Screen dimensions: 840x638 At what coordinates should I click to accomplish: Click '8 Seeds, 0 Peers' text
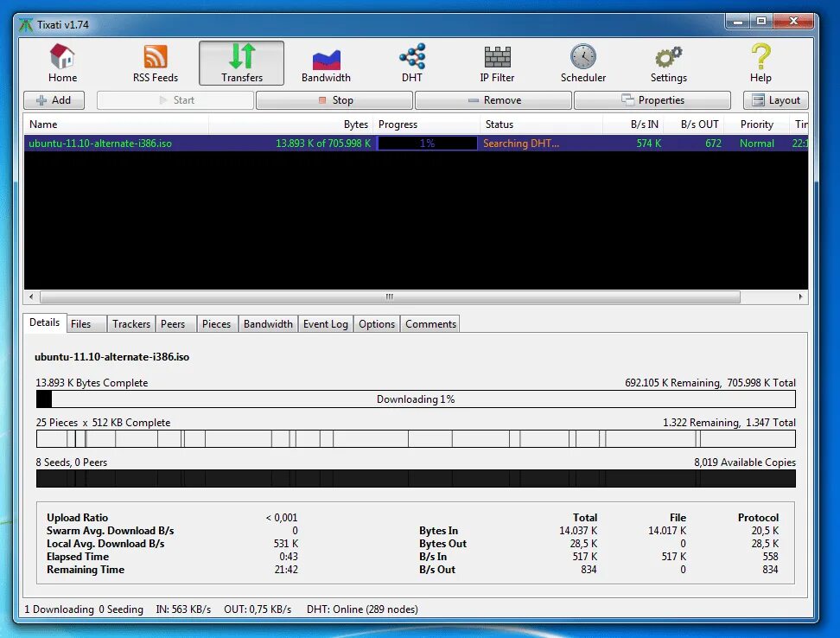tap(71, 463)
